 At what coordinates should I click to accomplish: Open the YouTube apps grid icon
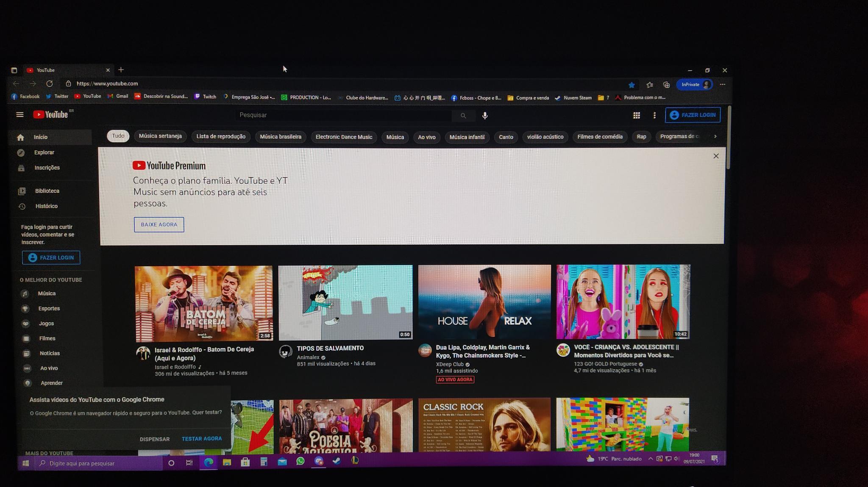636,115
